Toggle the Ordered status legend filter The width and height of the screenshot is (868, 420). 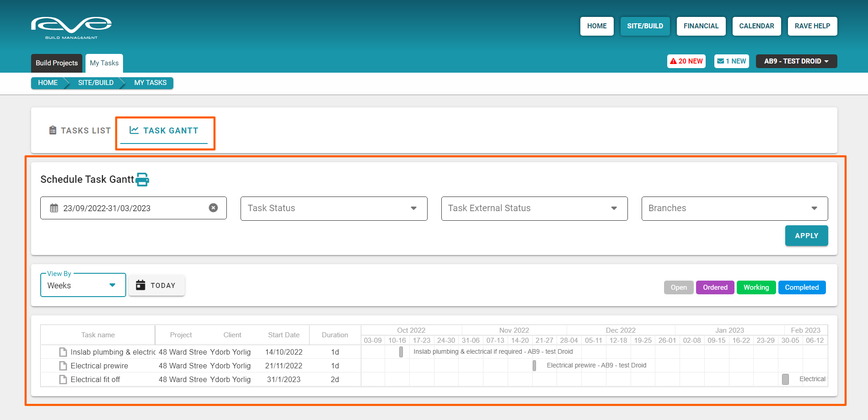[715, 287]
